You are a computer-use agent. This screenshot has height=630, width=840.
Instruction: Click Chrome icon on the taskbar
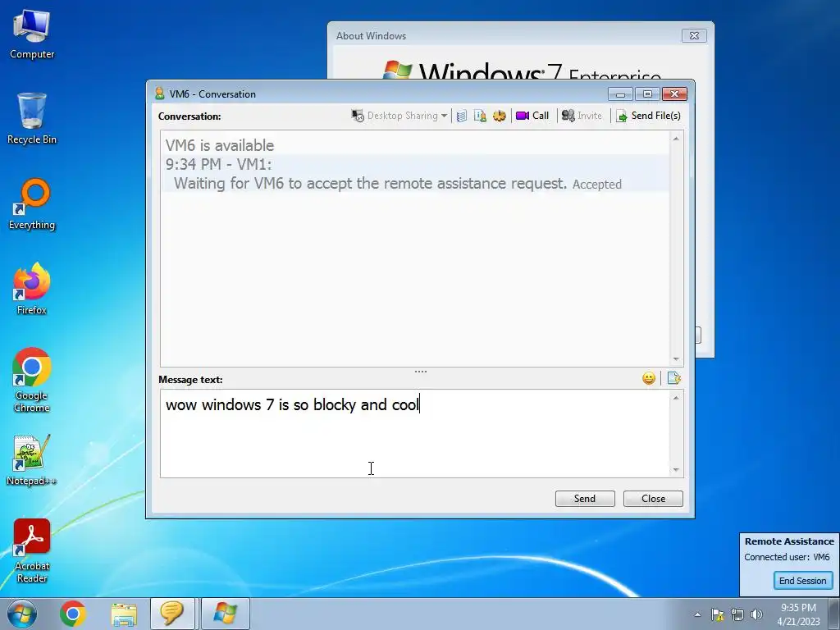point(73,614)
